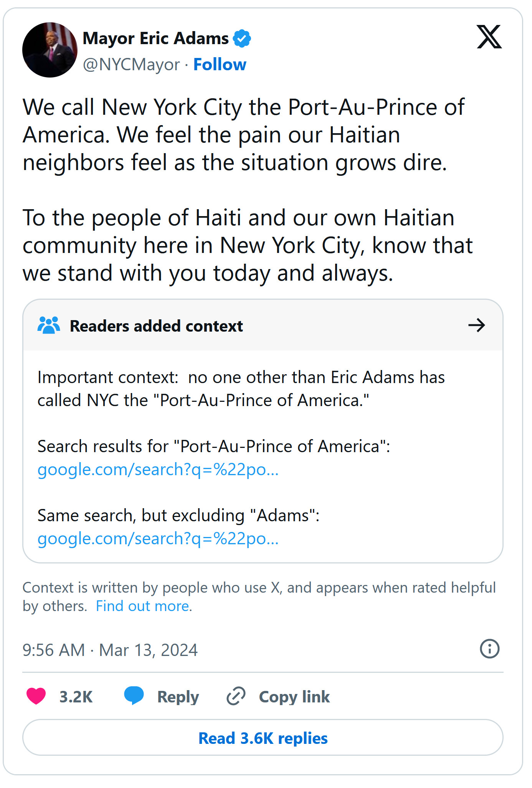Click the X logo icon
The image size is (532, 788).
tap(489, 37)
